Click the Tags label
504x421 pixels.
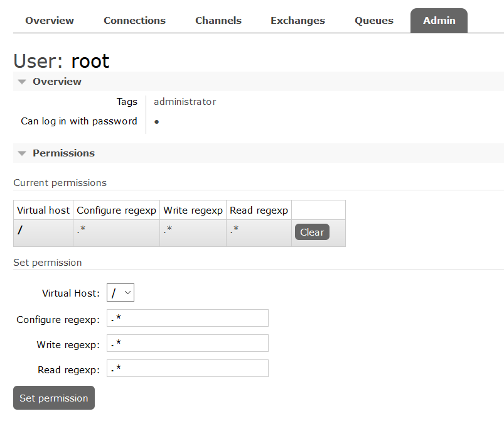click(x=127, y=102)
